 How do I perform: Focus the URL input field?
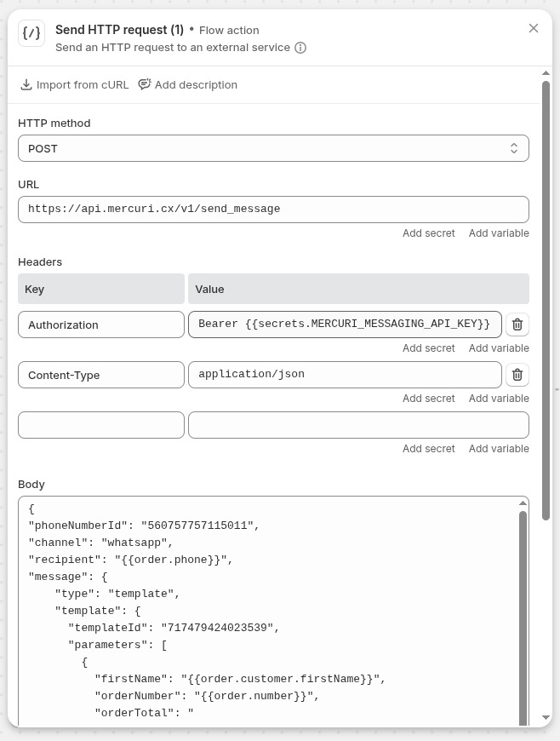273,210
